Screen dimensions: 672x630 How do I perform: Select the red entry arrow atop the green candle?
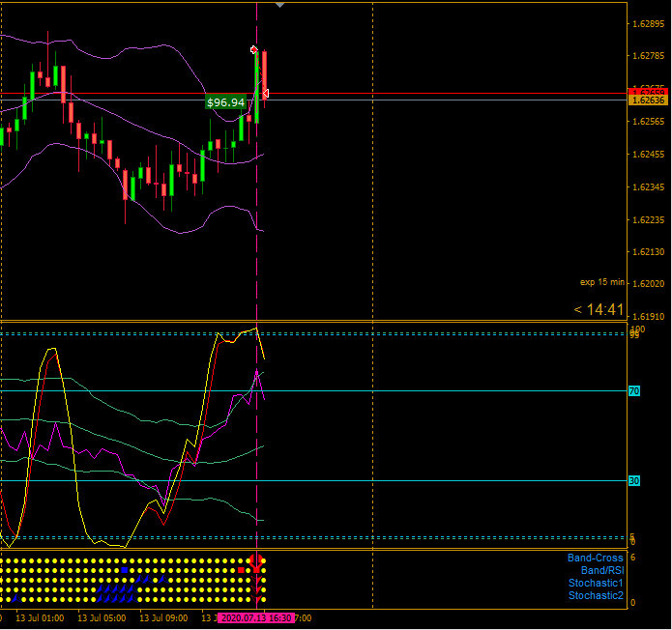coord(253,49)
